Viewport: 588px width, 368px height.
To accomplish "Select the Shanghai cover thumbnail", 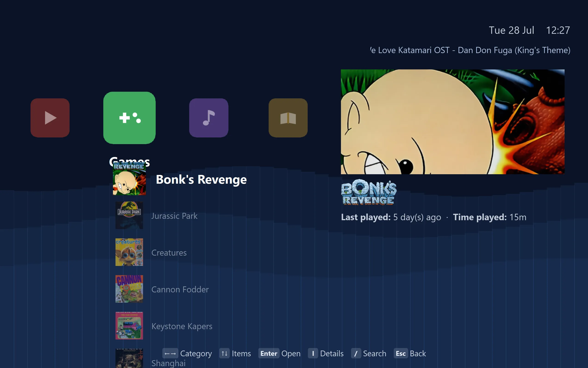I will pos(129,358).
